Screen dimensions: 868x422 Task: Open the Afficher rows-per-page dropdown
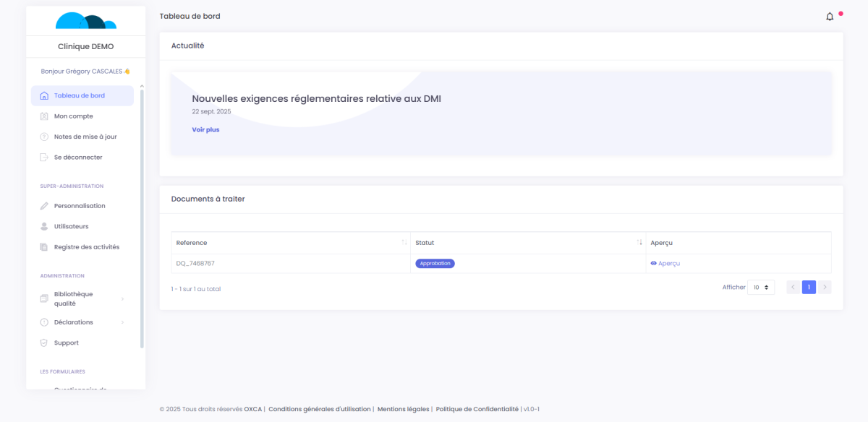(760, 288)
